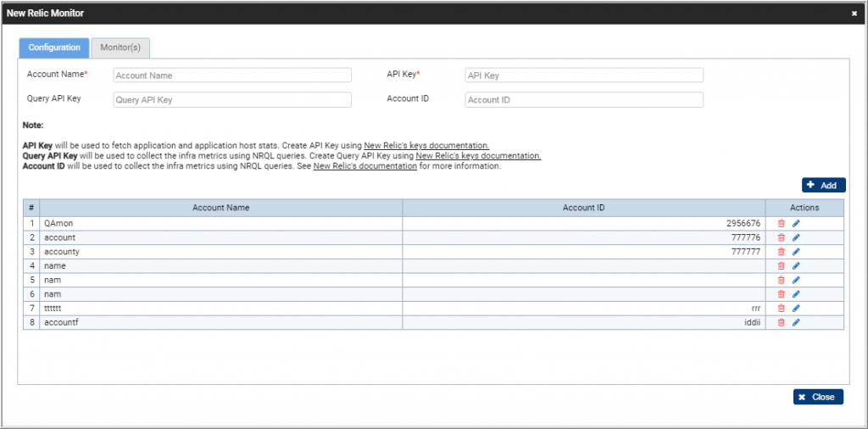
Task: Delete row 6 nam entry
Action: (x=781, y=294)
